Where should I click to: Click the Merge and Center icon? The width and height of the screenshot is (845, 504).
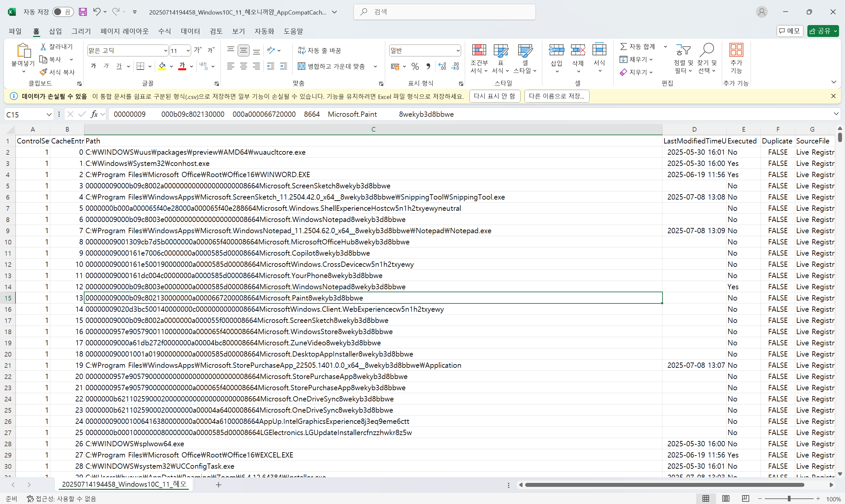(x=301, y=66)
